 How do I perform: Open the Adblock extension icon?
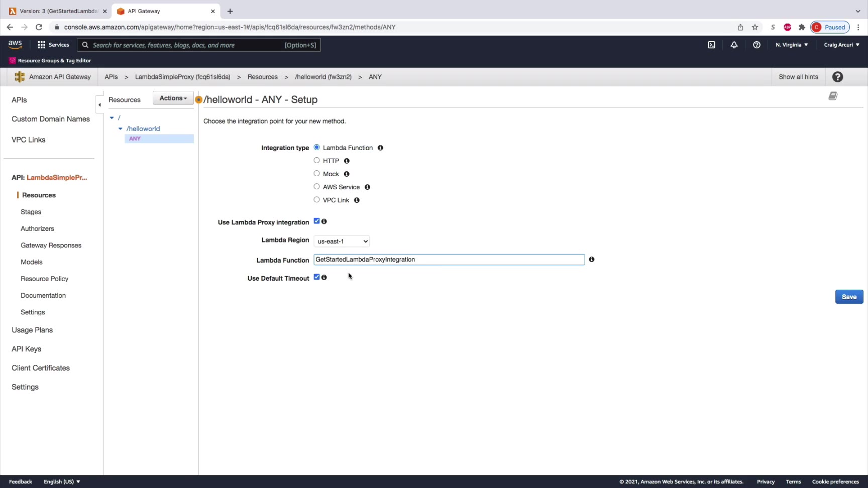(x=787, y=27)
